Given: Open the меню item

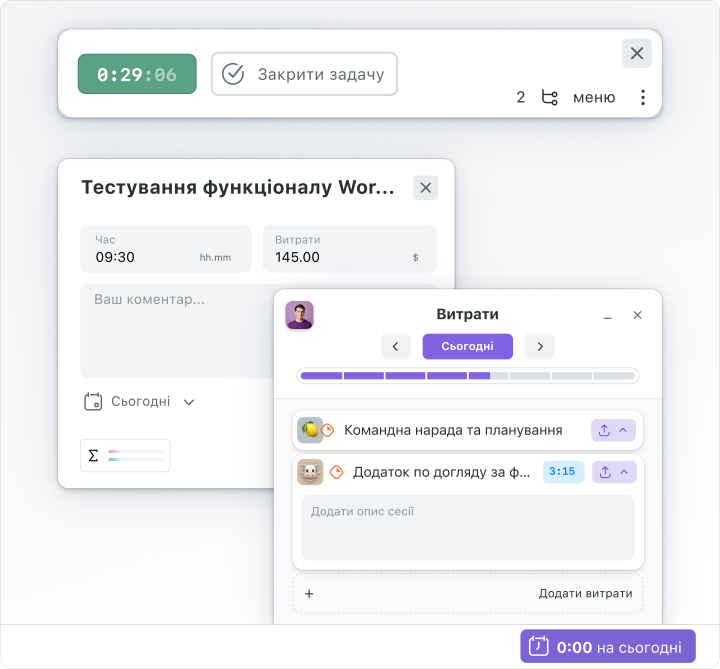Looking at the screenshot, I should (594, 97).
